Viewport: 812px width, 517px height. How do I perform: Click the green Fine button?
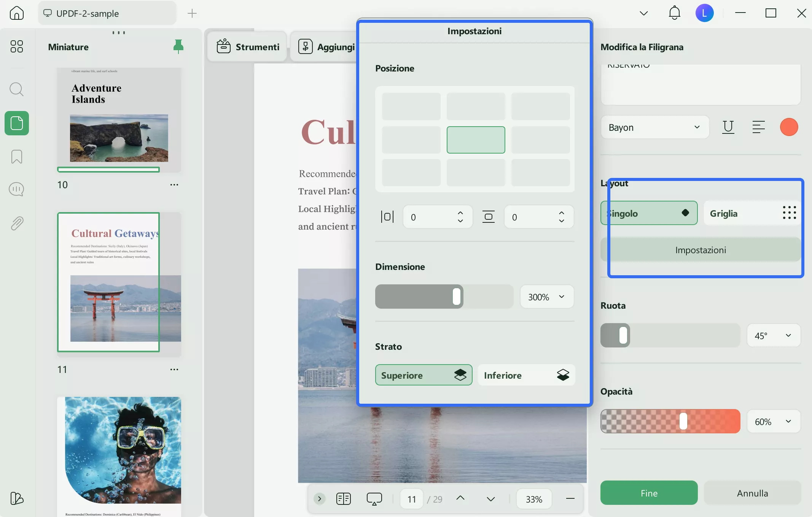[649, 493]
